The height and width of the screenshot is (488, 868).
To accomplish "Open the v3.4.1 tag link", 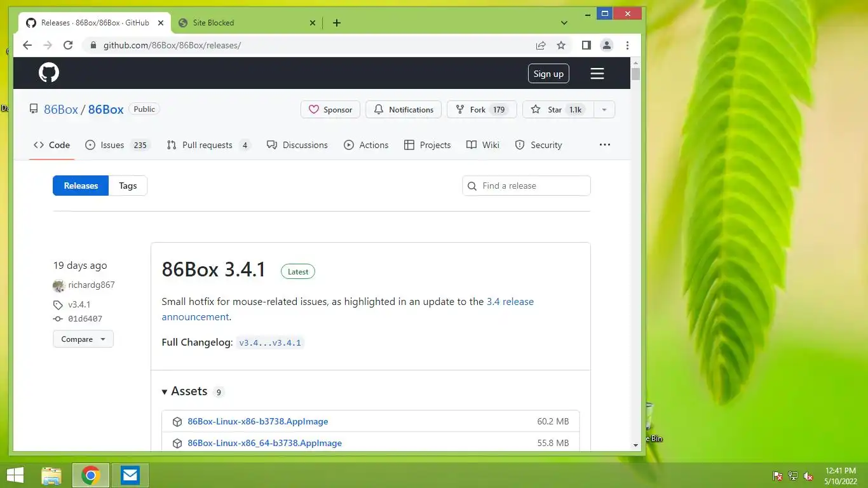I will tap(79, 304).
